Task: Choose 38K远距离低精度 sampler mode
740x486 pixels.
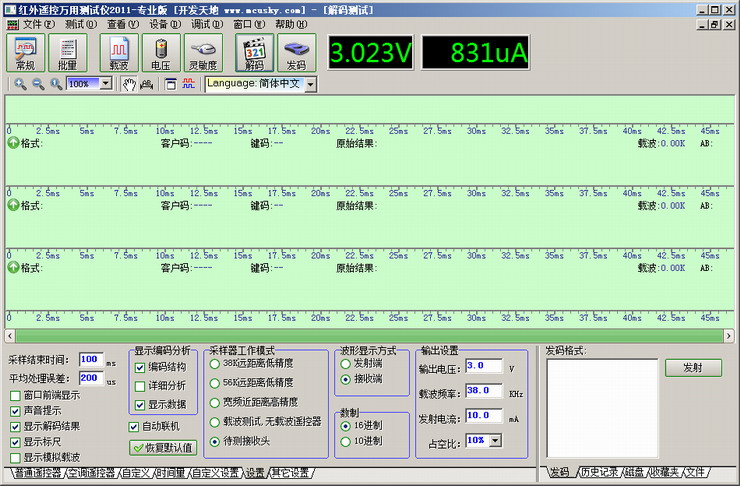Action: [215, 364]
